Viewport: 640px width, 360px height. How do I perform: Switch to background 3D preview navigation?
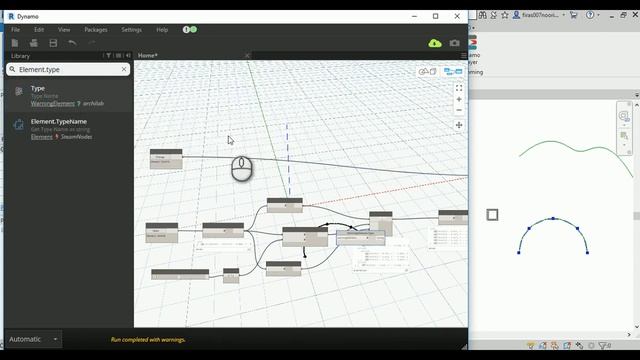click(x=428, y=72)
